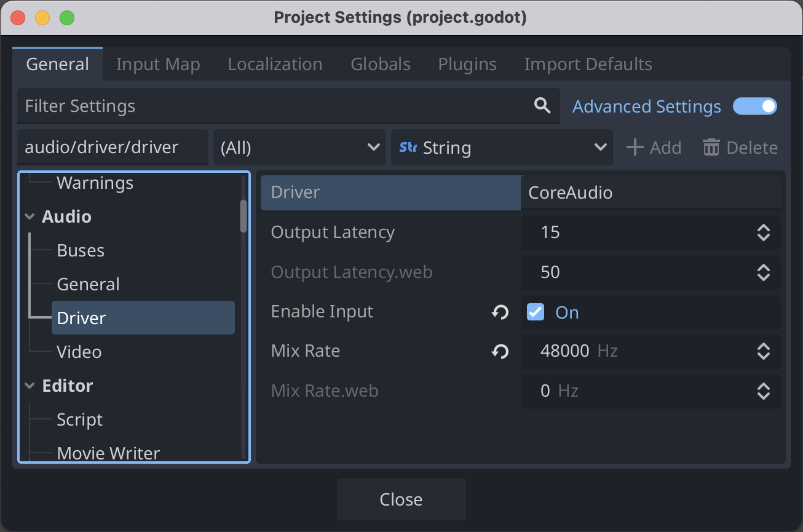This screenshot has width=803, height=532.
Task: Revert Enable Input to its default value
Action: click(x=500, y=312)
